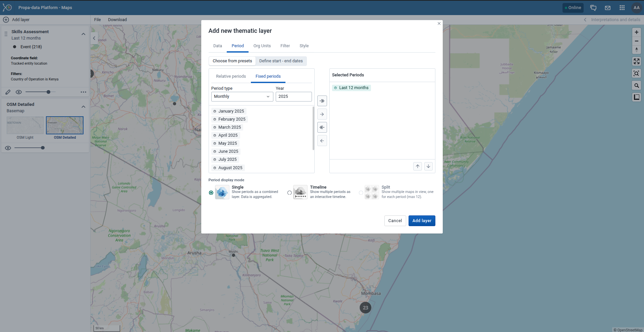Select the Timeline display mode
This screenshot has height=332, width=644.
(289, 193)
